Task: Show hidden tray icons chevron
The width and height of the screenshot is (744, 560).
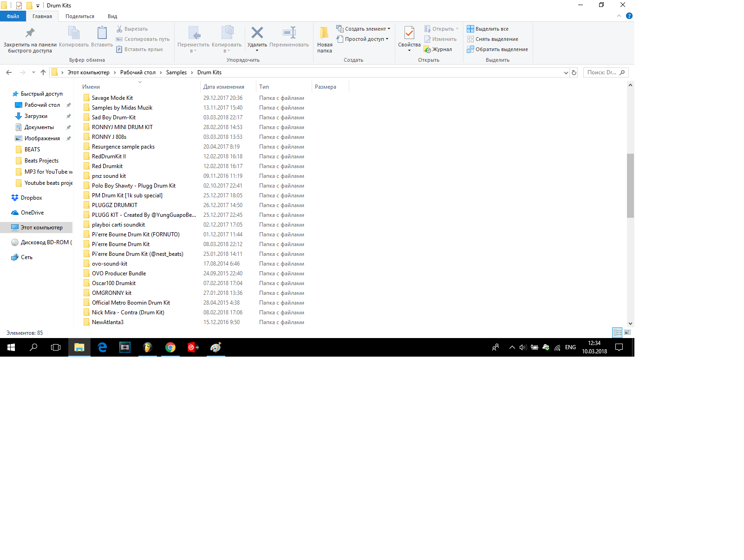Action: point(512,347)
